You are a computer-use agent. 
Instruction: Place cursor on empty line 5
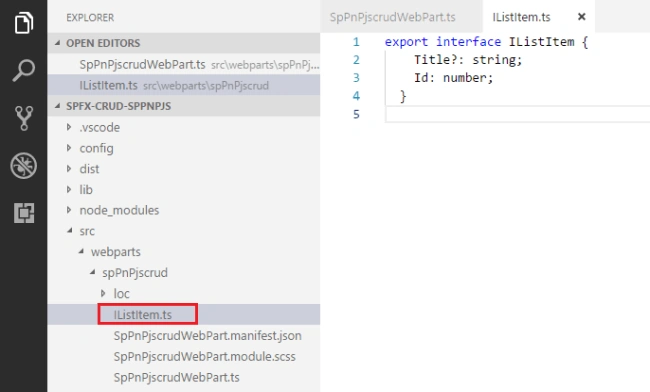(x=517, y=114)
